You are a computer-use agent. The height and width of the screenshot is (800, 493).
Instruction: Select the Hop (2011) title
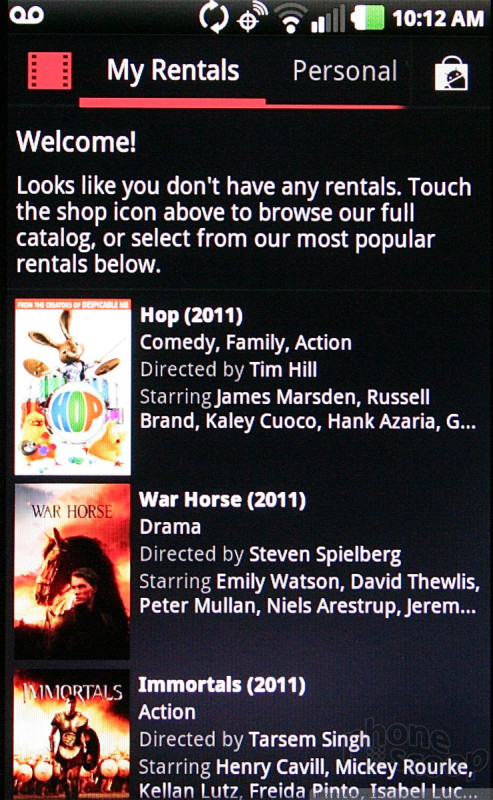tap(191, 315)
